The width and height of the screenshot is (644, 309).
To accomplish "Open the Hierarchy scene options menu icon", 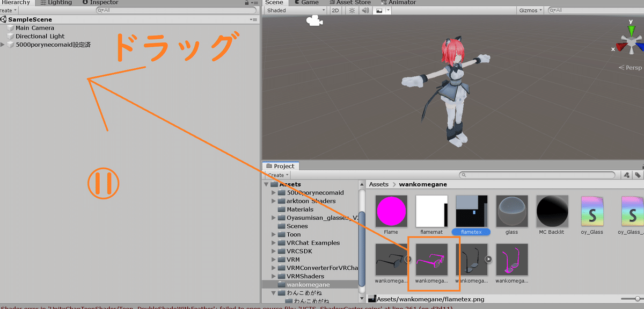I will 254,19.
